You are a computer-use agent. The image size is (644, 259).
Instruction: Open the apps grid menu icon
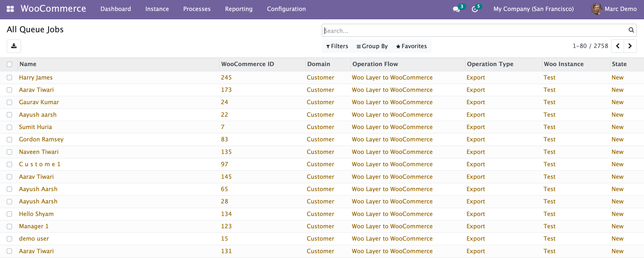click(10, 9)
